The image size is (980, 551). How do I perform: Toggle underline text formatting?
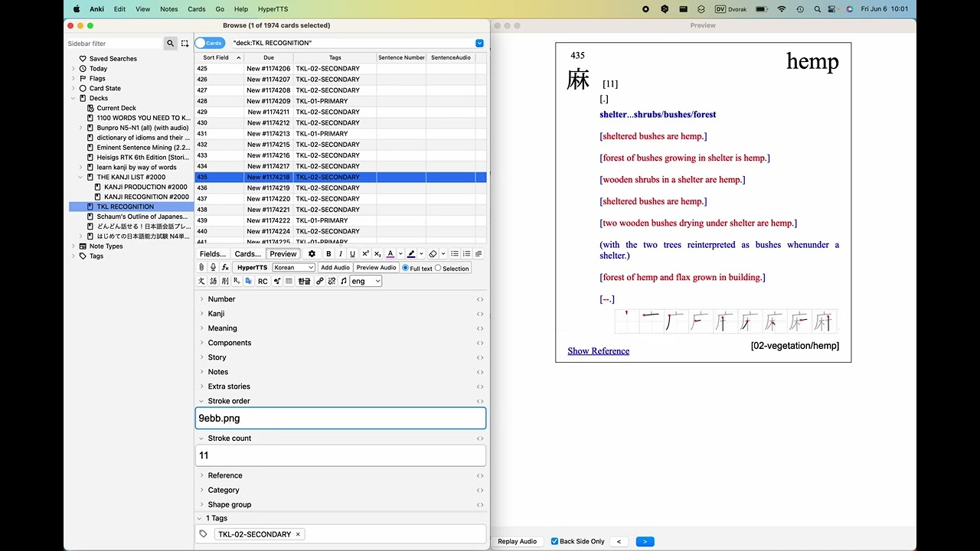(x=352, y=254)
